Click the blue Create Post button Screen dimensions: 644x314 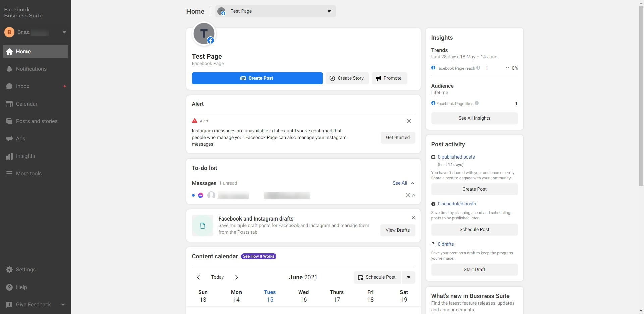pos(257,78)
